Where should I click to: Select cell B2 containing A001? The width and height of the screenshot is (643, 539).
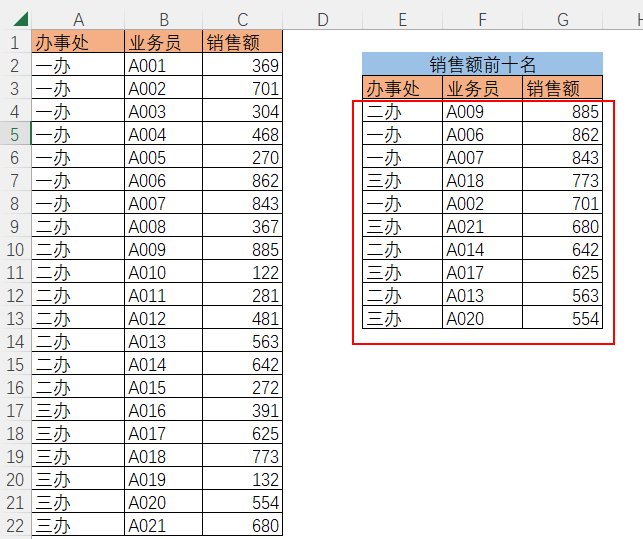pyautogui.click(x=163, y=65)
